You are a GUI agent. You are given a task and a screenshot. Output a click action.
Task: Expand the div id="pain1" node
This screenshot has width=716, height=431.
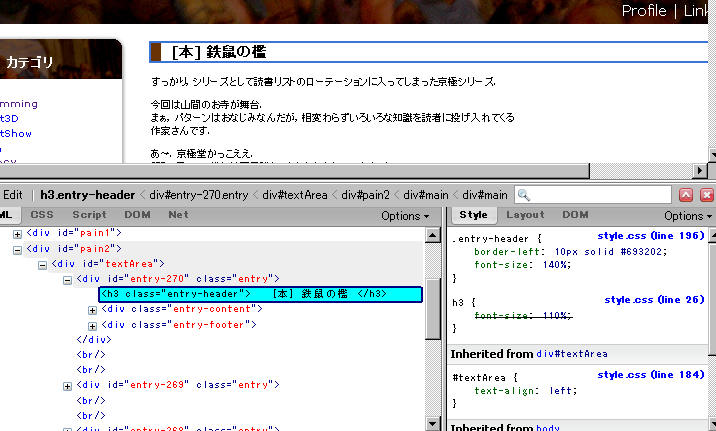[17, 234]
